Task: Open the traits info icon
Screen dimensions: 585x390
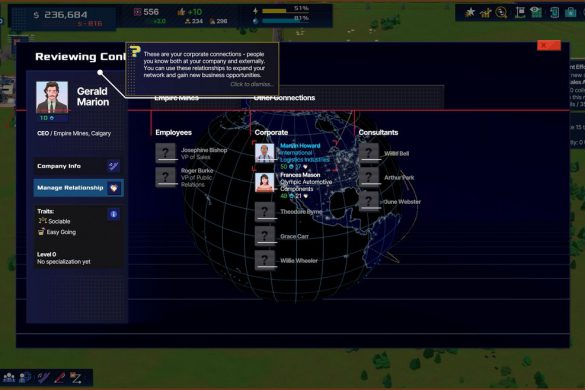Action: pos(114,214)
